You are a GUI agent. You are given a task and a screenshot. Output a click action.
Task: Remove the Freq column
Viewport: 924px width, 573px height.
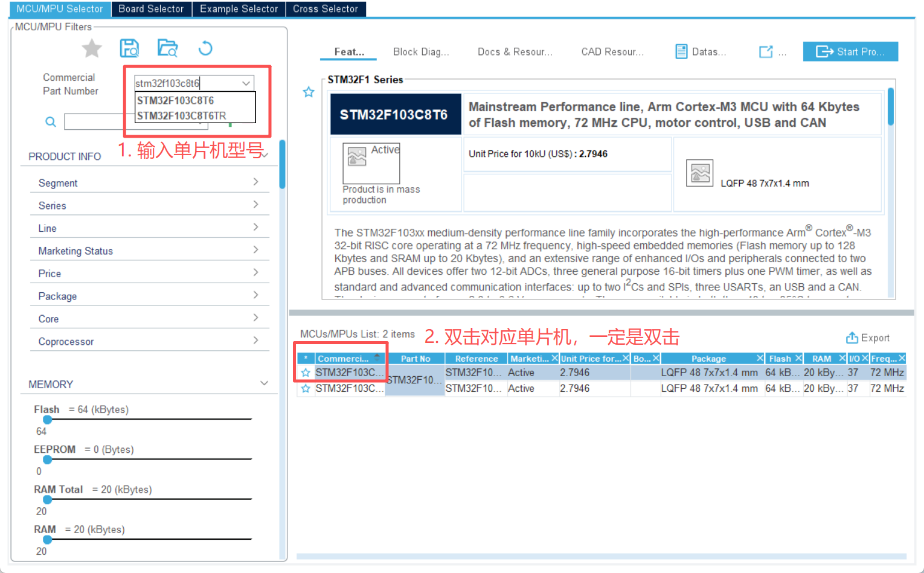(902, 358)
